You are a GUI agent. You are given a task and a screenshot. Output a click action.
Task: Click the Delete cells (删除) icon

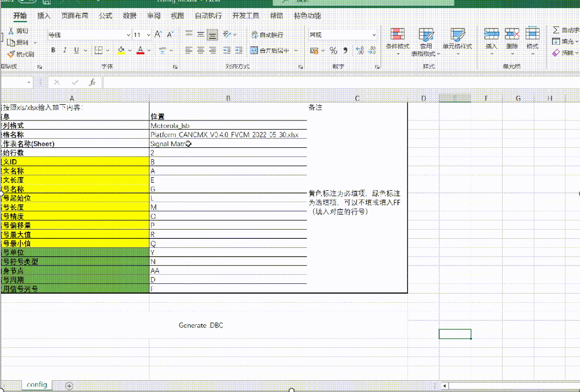(512, 34)
